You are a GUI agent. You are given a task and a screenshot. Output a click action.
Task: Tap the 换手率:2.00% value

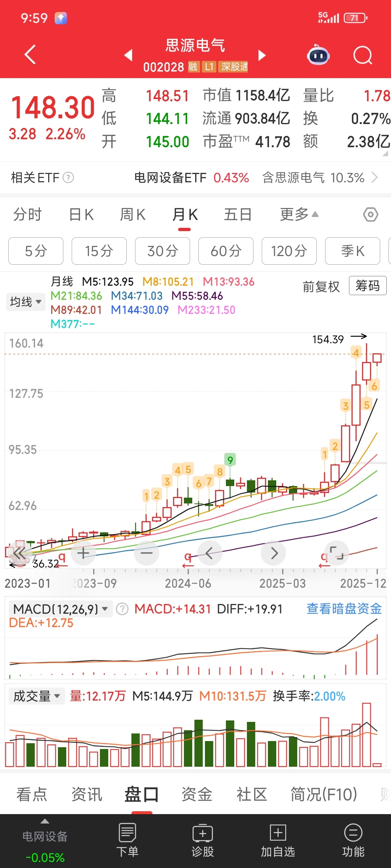click(x=309, y=696)
